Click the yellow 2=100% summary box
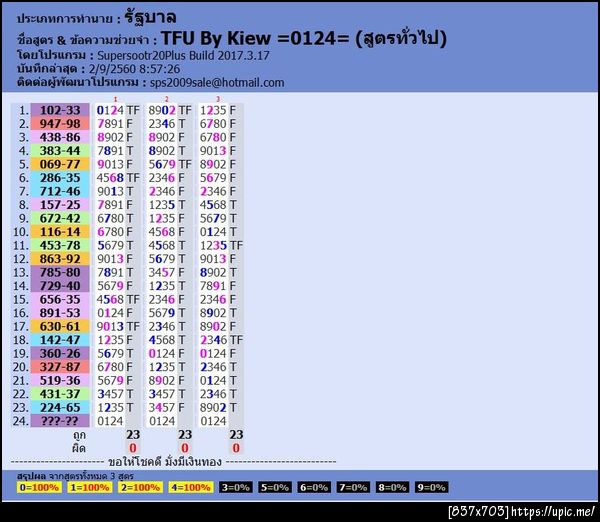 140,488
